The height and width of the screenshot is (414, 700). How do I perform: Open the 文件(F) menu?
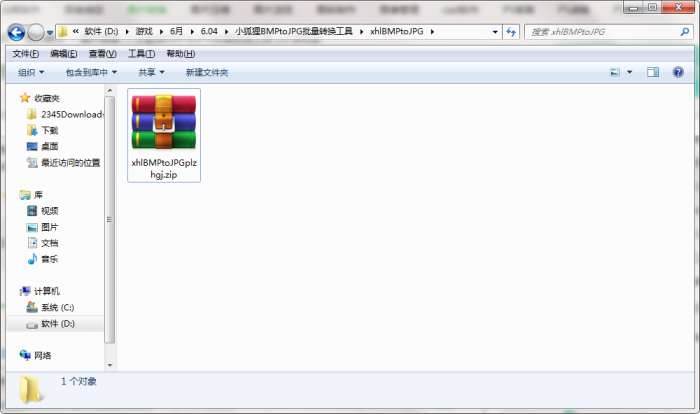coord(25,54)
